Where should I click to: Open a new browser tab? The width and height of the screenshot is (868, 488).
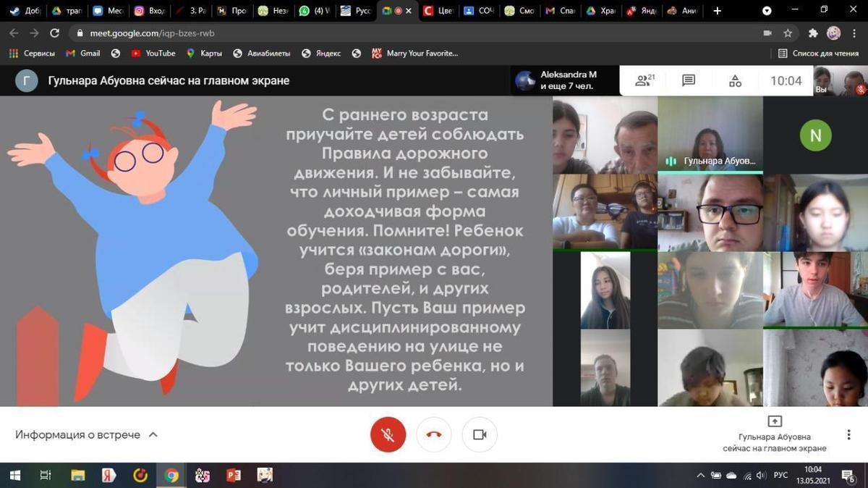point(718,11)
